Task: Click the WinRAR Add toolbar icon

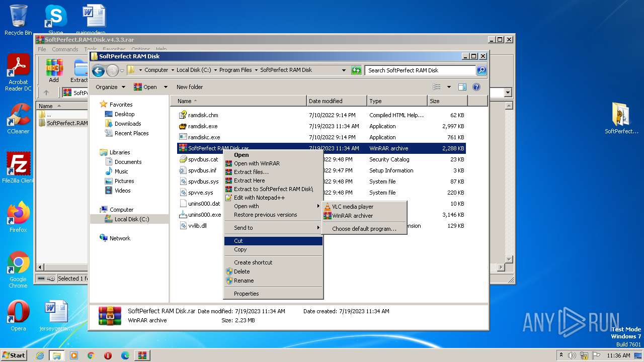Action: click(54, 71)
